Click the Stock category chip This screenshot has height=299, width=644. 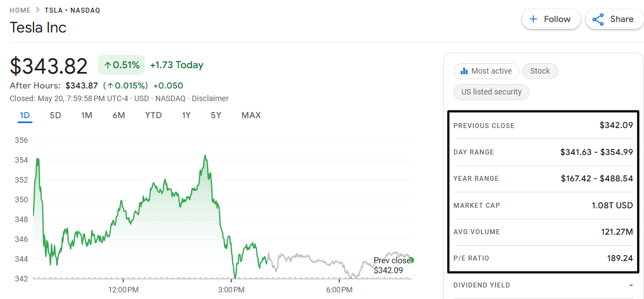click(540, 71)
